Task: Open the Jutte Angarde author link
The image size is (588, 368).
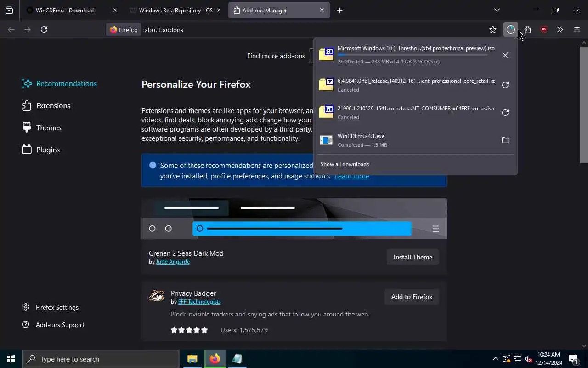Action: coord(173,262)
